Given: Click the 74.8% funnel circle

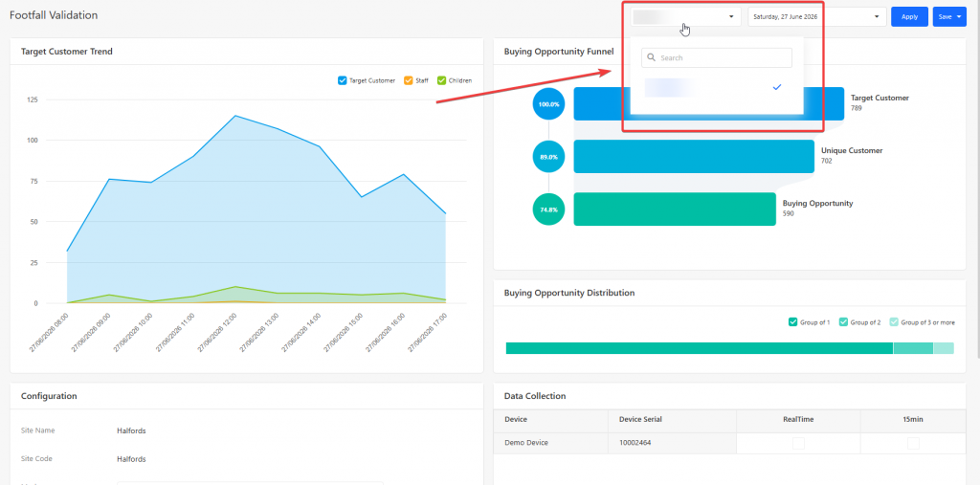Looking at the screenshot, I should 548,209.
